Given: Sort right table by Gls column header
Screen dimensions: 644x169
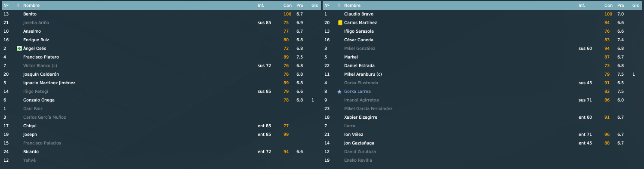Looking at the screenshot, I should click(635, 6).
